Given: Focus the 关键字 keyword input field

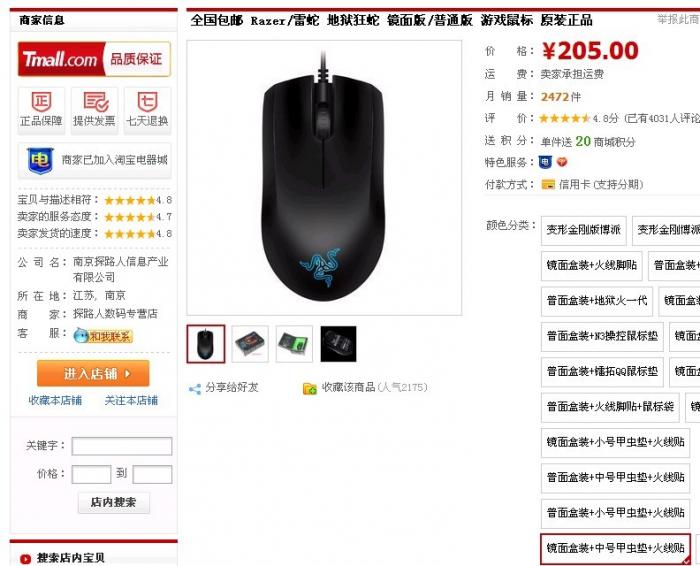Looking at the screenshot, I should [x=122, y=446].
